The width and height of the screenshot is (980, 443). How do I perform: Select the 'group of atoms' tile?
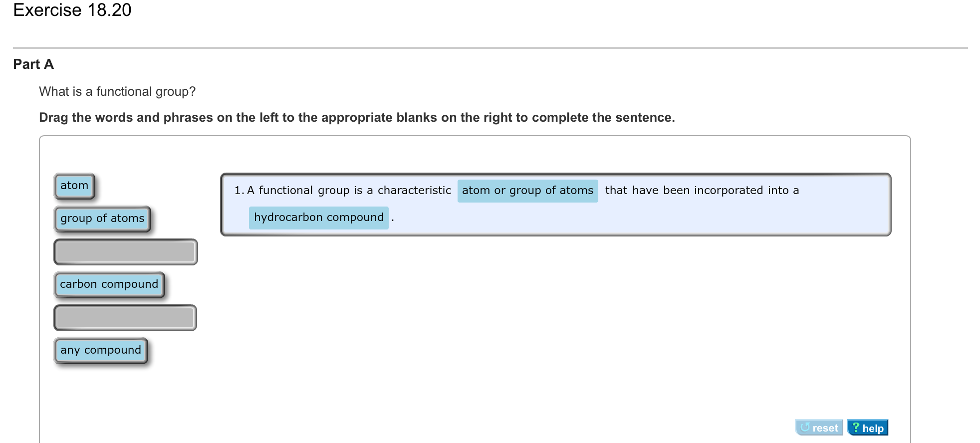(102, 219)
